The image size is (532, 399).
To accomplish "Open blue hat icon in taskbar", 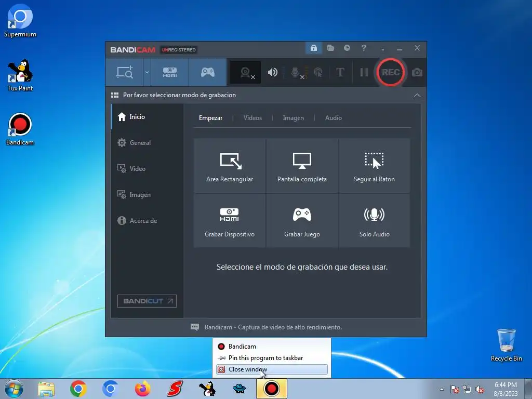I will (239, 389).
